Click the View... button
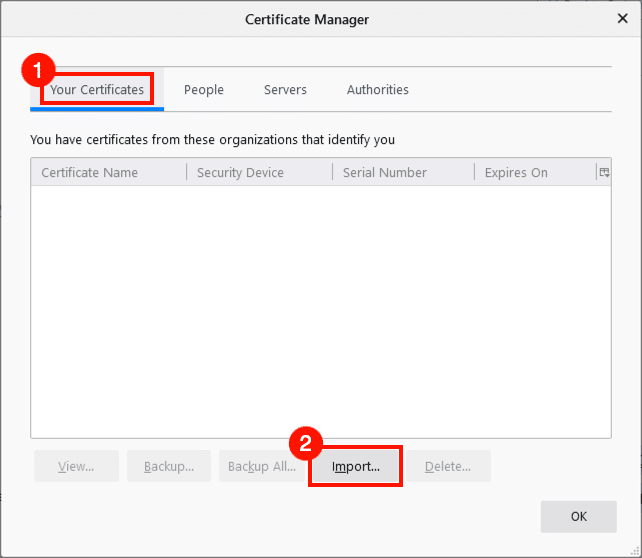The image size is (642, 558). point(76,466)
